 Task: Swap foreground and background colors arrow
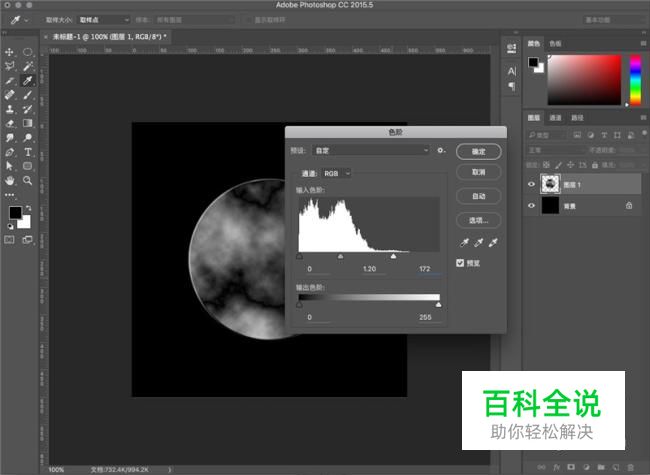click(28, 208)
